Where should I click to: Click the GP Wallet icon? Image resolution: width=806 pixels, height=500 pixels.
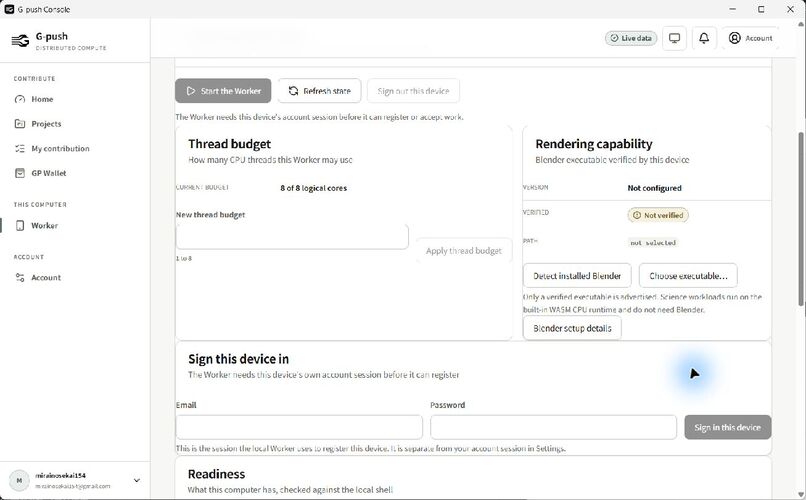(x=20, y=173)
